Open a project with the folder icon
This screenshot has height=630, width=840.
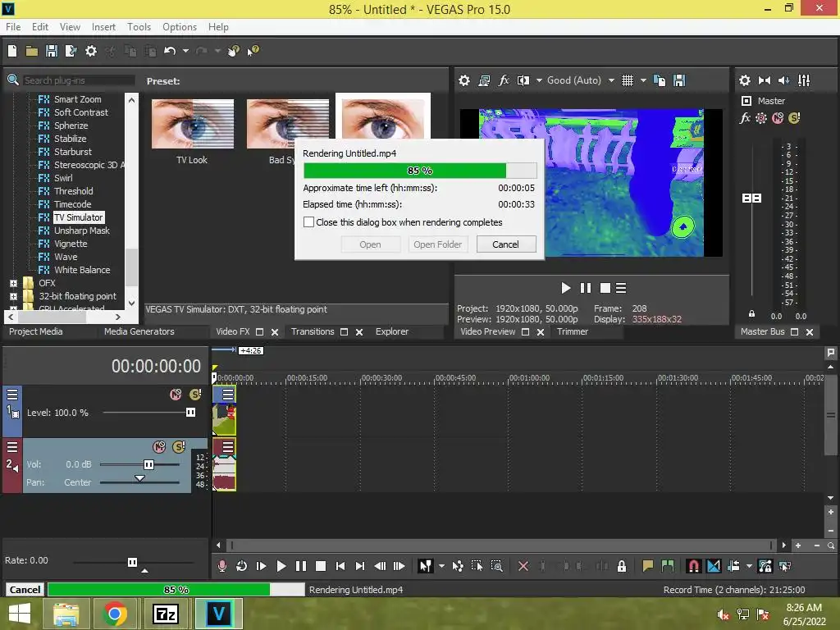[x=32, y=51]
